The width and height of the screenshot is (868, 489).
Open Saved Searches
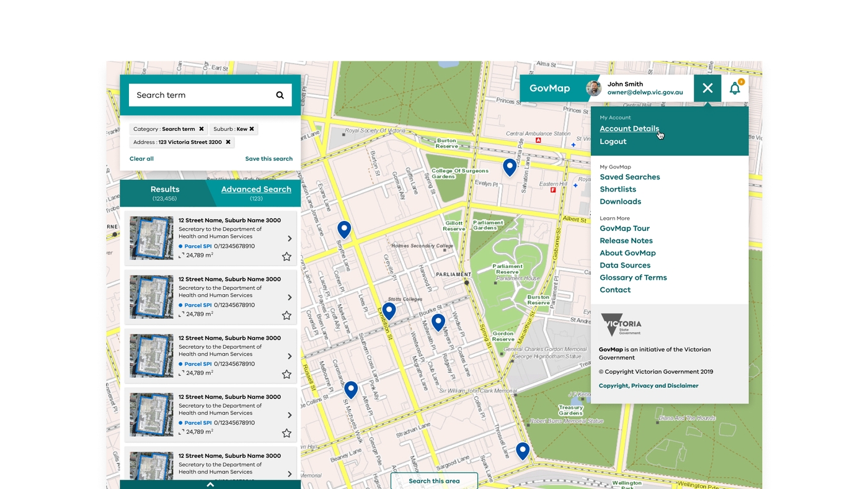[x=630, y=177]
